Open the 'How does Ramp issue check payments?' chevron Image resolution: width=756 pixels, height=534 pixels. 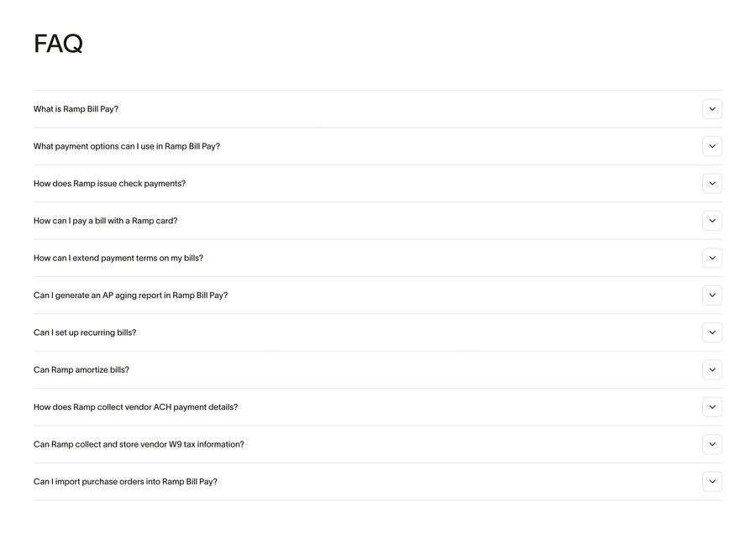click(x=712, y=183)
